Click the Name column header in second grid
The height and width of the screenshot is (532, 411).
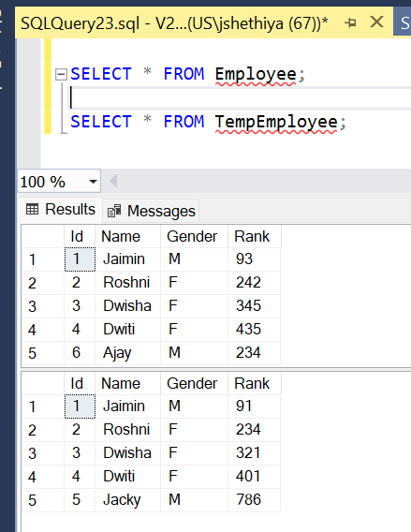pyautogui.click(x=127, y=384)
